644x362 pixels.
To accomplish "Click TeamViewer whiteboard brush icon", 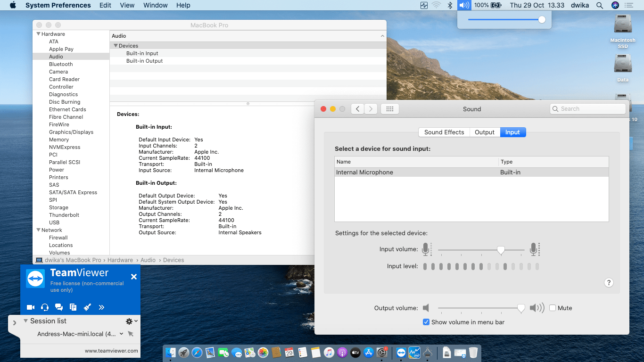I will point(87,307).
